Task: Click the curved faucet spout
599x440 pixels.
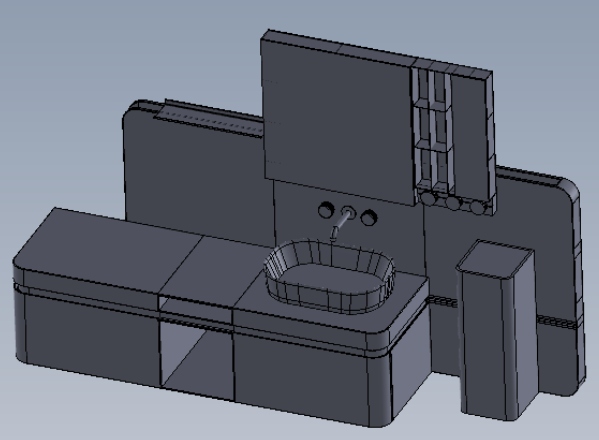Action: pos(340,225)
